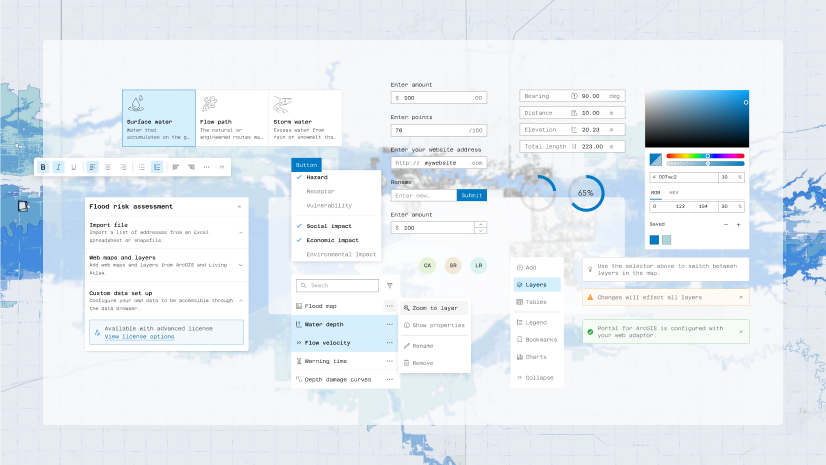Screen dimensions: 826x465
Task: Dismiss the Portal for ArcGIS success notice
Action: 741,332
